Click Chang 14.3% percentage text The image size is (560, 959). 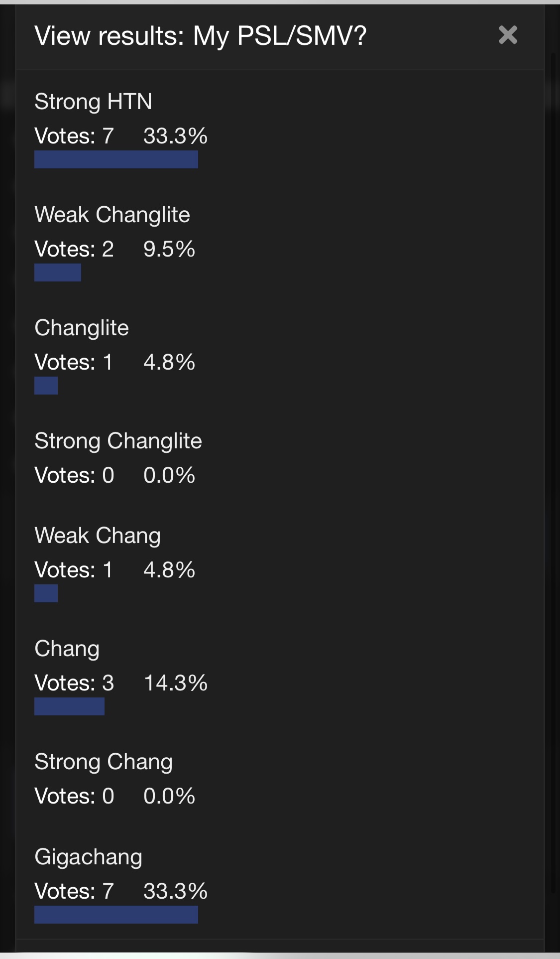point(176,683)
